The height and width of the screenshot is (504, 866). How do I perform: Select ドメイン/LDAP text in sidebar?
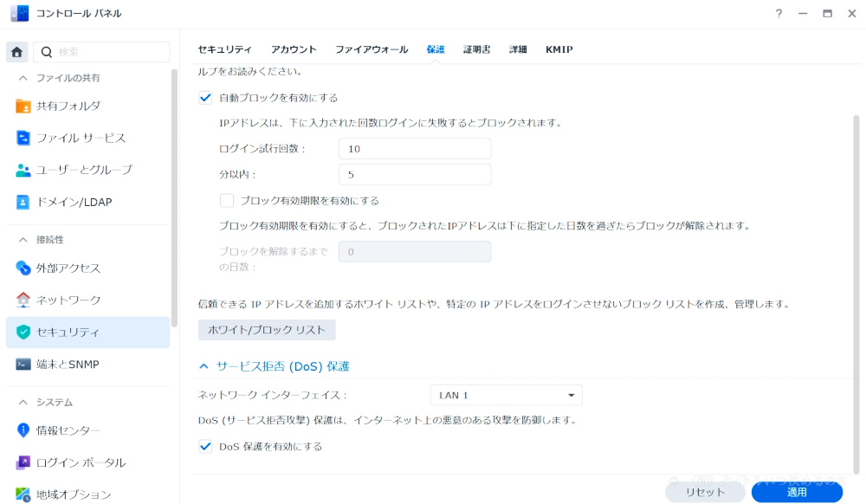[74, 202]
